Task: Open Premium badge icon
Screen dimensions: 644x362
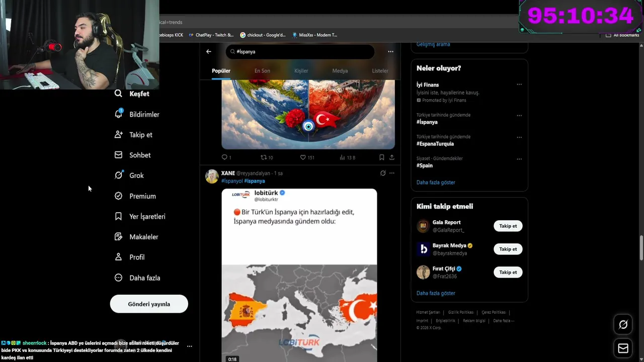Action: coord(118,196)
